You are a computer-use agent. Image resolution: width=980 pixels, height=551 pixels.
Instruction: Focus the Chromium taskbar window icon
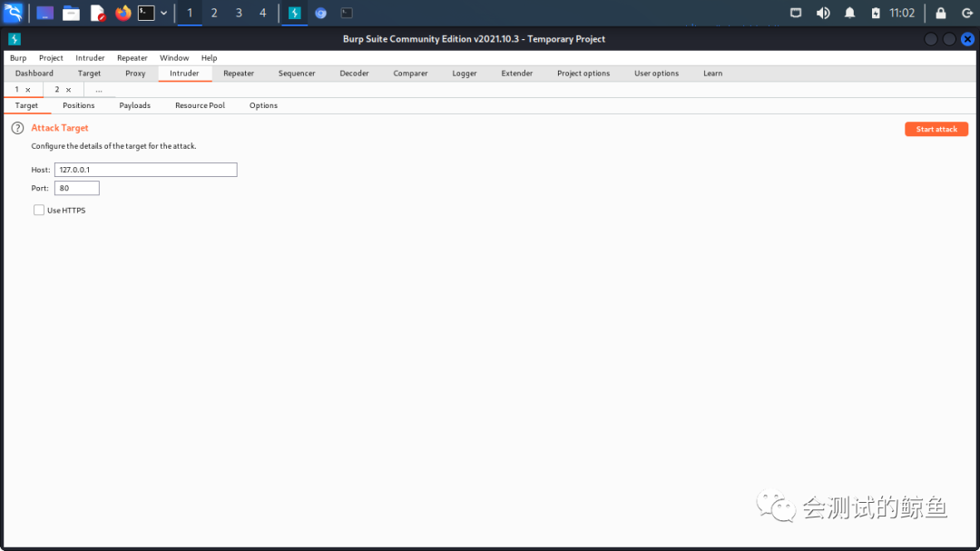(320, 13)
